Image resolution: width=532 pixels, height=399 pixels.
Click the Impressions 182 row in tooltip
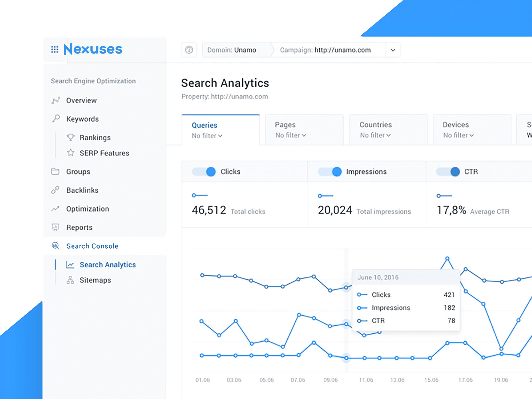click(x=406, y=308)
